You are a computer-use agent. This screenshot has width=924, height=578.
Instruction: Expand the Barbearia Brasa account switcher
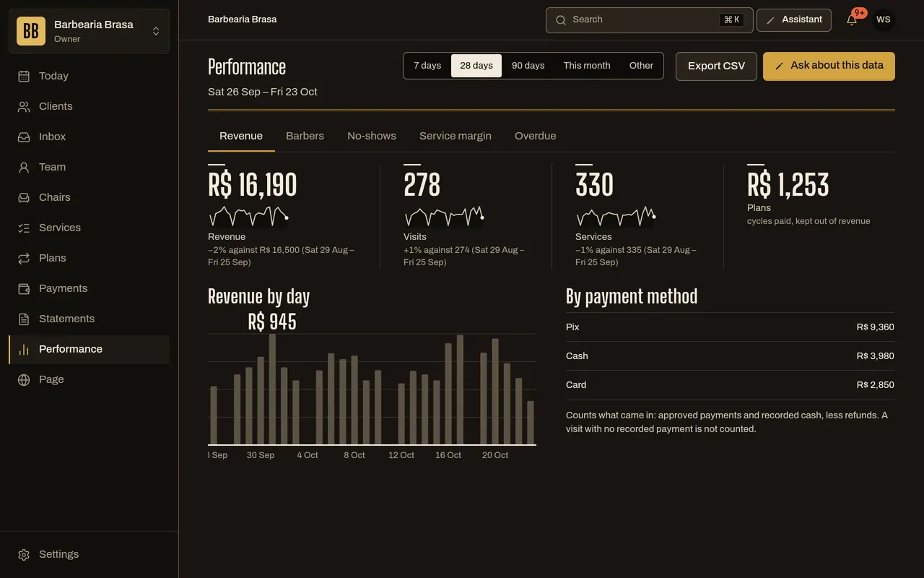[x=90, y=31]
